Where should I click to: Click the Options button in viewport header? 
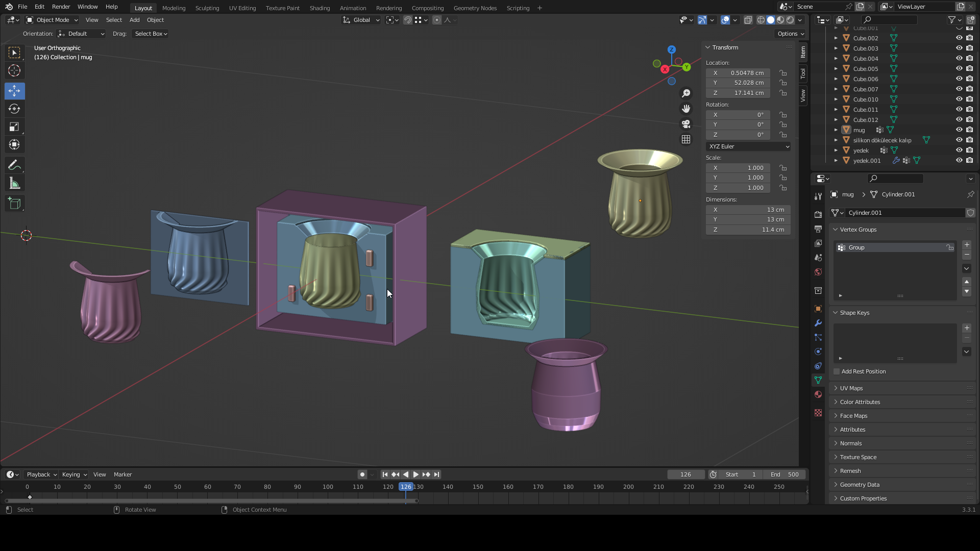(790, 34)
